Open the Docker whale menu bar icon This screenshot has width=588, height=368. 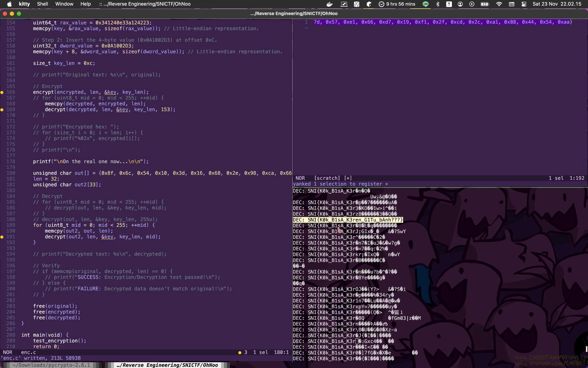pyautogui.click(x=330, y=4)
